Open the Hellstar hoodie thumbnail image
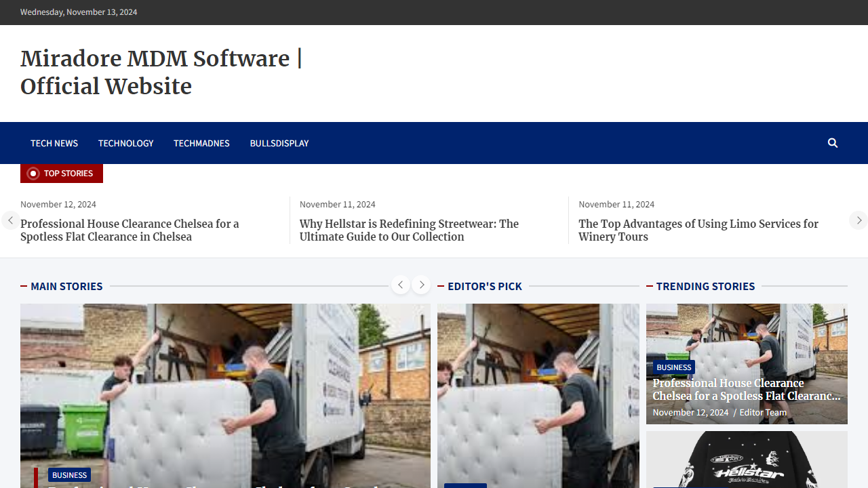The image size is (868, 488). [x=747, y=461]
